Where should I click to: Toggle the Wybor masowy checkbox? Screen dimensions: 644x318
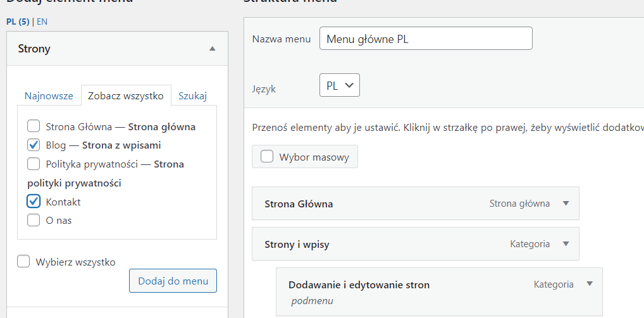coord(268,157)
